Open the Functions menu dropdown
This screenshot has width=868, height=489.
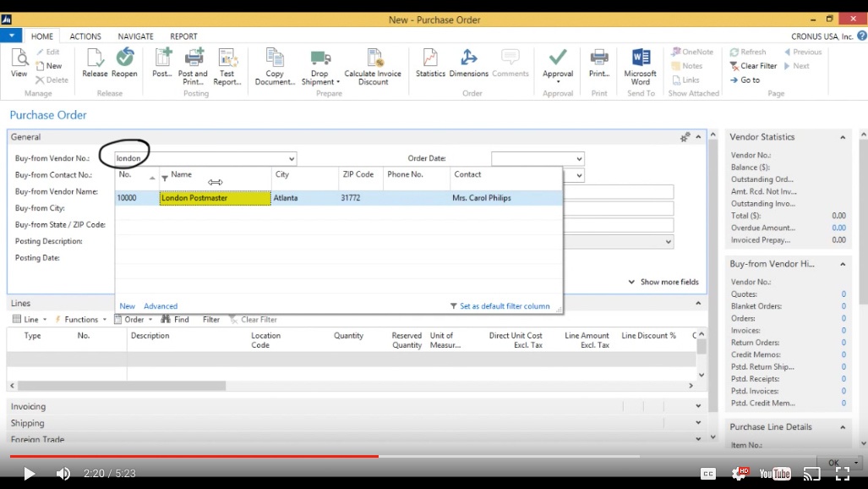(x=80, y=319)
